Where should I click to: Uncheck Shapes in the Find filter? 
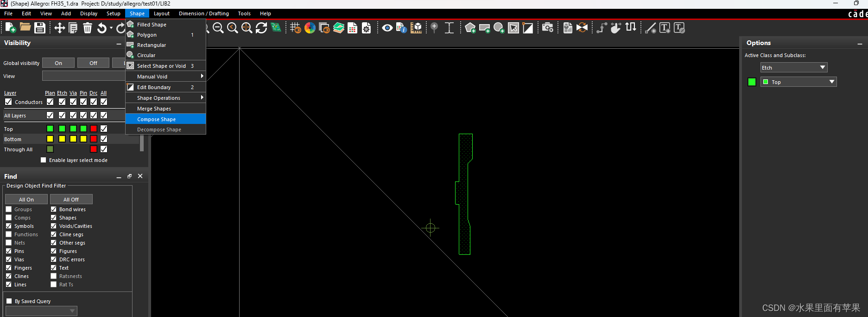54,218
